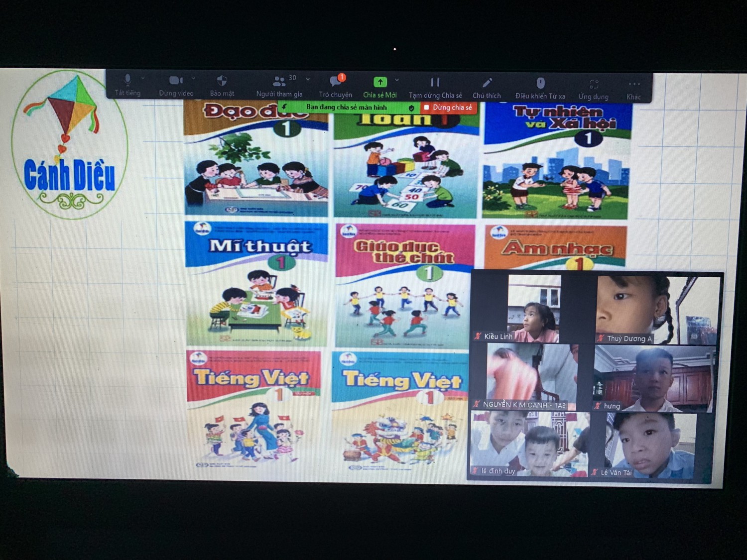Open the Ứng dụng apps icon
Screen dimensions: 747x560
click(x=594, y=84)
